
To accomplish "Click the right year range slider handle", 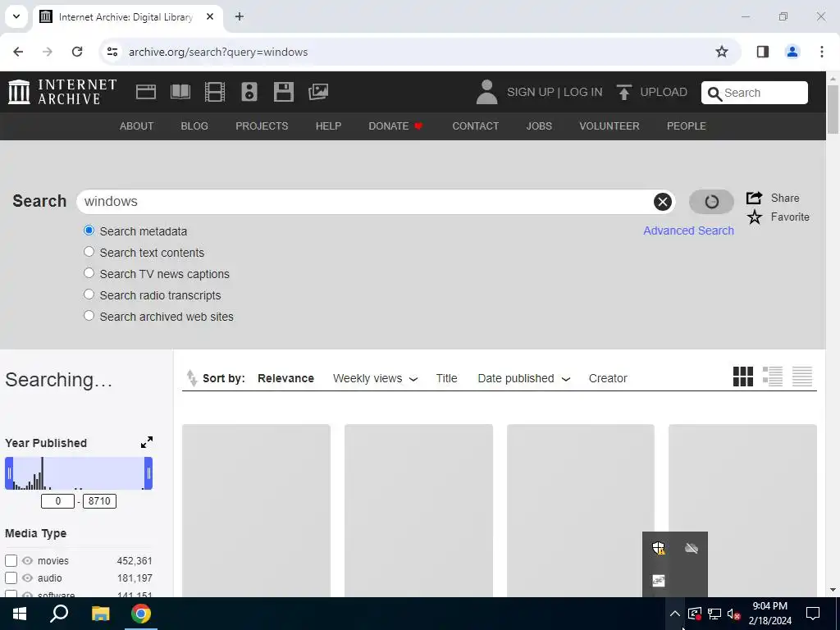I will (x=148, y=473).
